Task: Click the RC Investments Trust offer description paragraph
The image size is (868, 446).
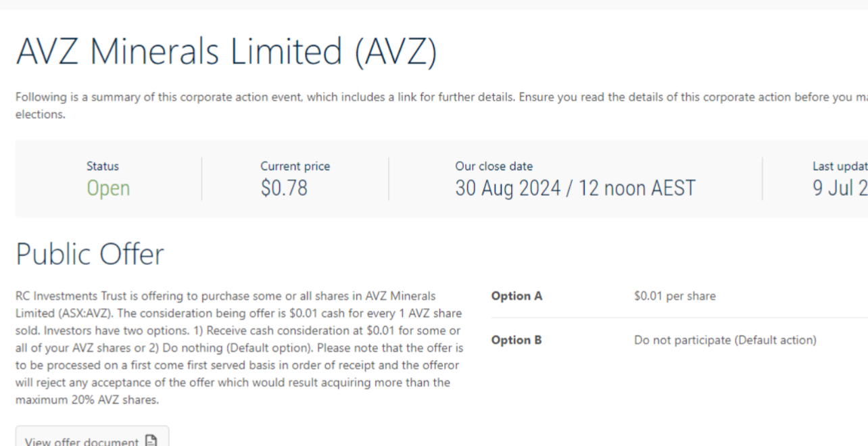Action: [239, 347]
